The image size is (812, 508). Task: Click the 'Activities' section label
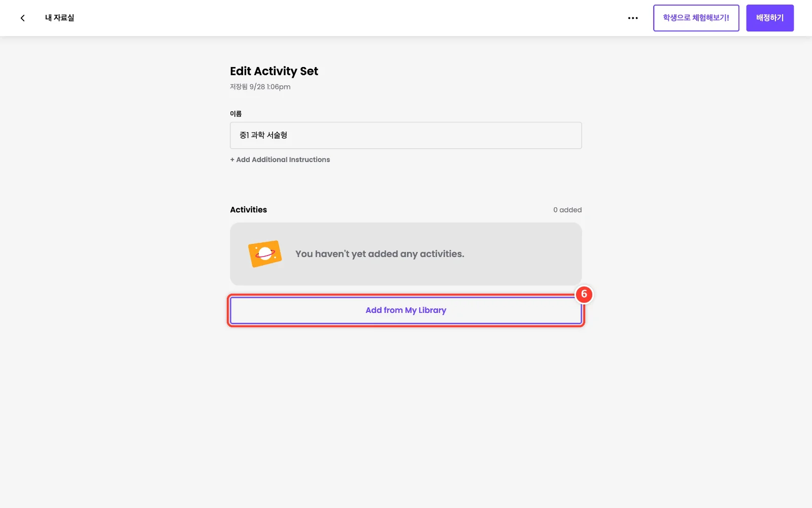point(248,210)
